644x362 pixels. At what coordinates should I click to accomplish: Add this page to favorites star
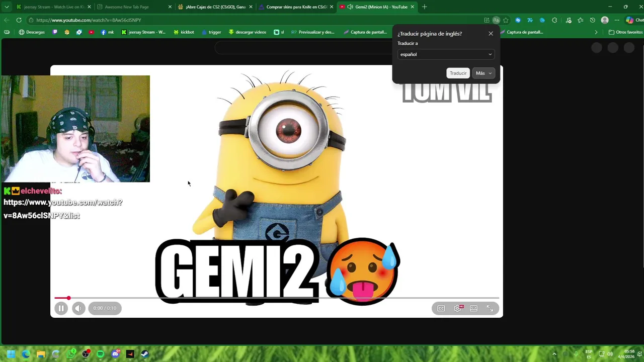[506, 20]
